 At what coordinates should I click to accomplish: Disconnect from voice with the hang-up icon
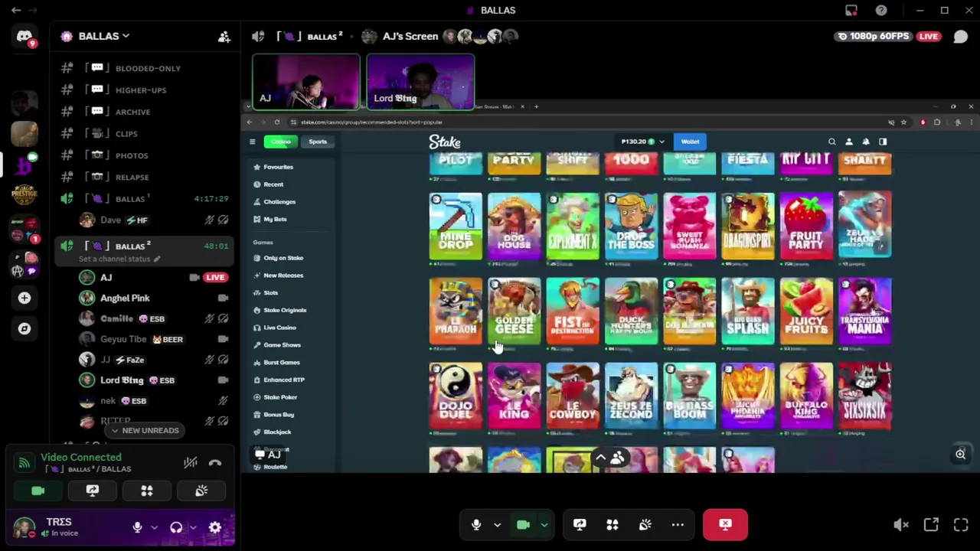pos(215,462)
